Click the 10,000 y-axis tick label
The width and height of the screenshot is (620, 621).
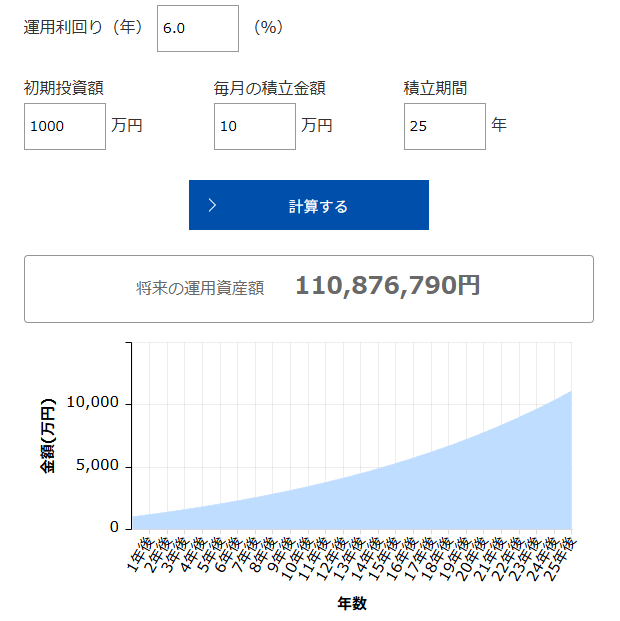[92, 403]
